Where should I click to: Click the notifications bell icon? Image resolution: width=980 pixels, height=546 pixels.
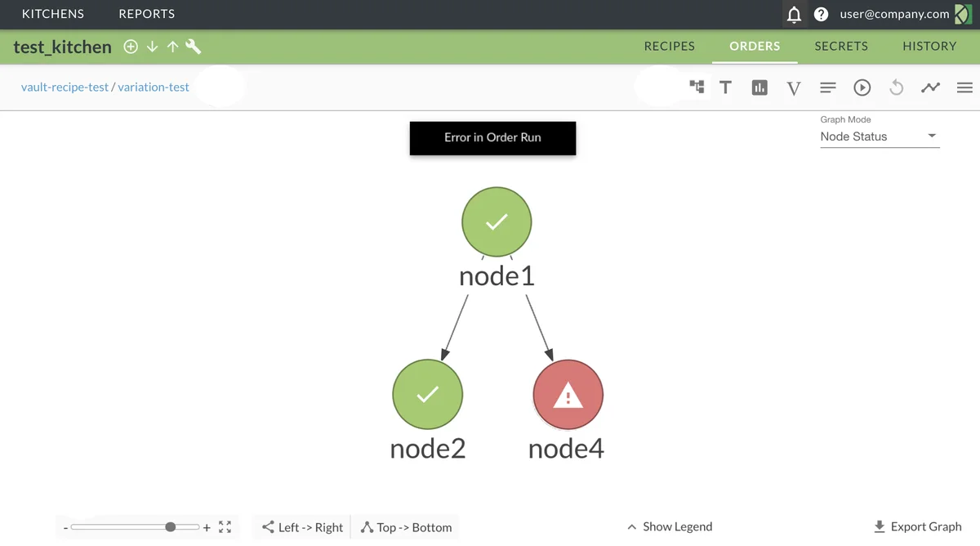click(794, 15)
